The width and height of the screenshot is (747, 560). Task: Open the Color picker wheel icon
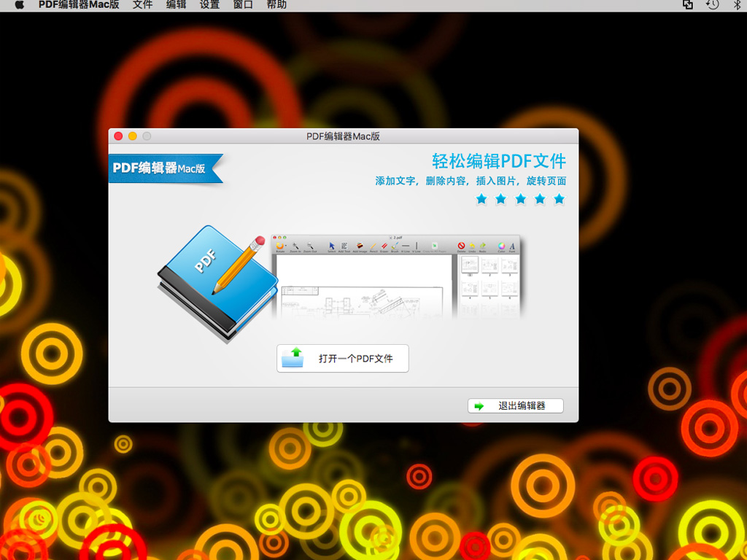coord(501,245)
